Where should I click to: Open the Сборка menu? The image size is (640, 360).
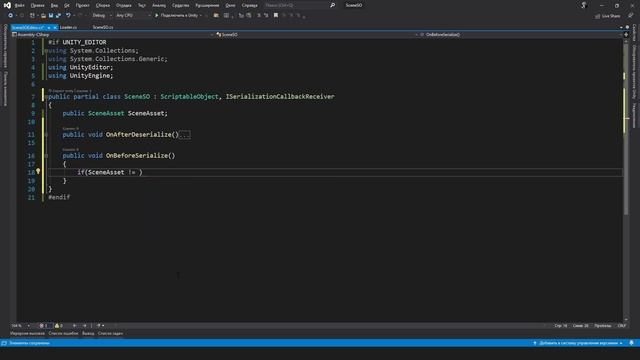tap(103, 6)
